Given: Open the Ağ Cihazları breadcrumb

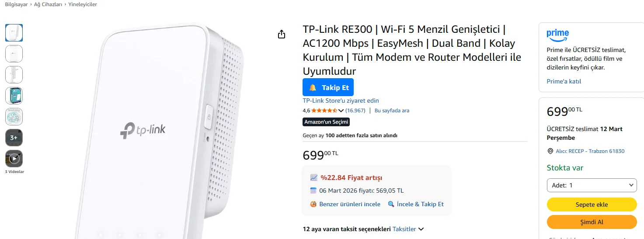Looking at the screenshot, I should click(x=48, y=4).
